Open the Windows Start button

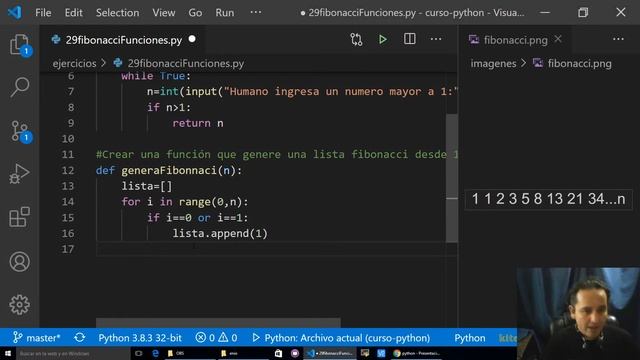pos(7,353)
